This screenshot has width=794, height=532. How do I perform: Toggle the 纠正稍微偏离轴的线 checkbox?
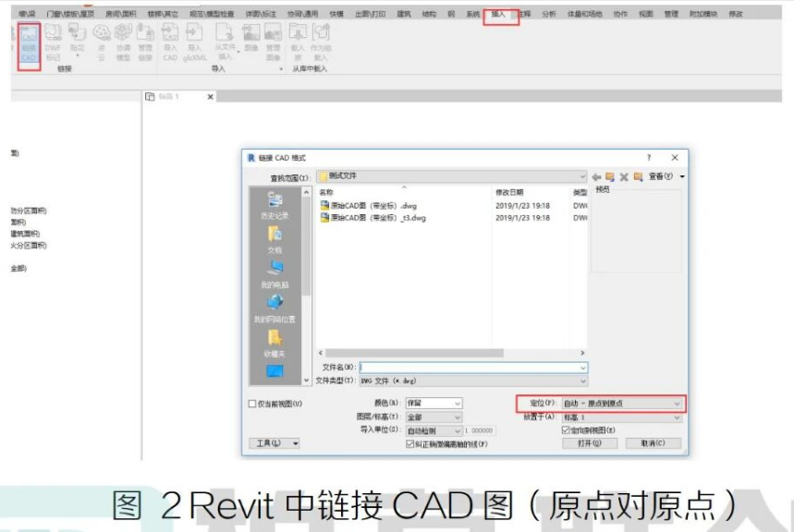point(409,444)
